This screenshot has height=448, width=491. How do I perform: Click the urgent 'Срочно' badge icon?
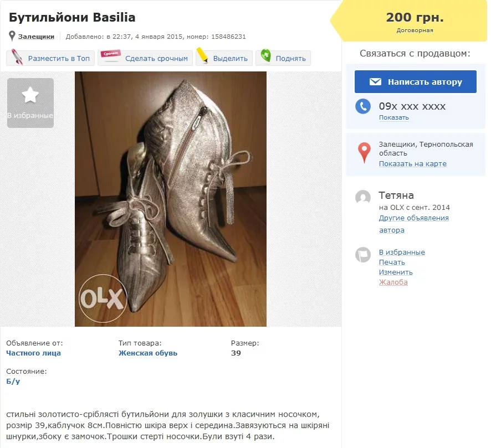pyautogui.click(x=110, y=58)
